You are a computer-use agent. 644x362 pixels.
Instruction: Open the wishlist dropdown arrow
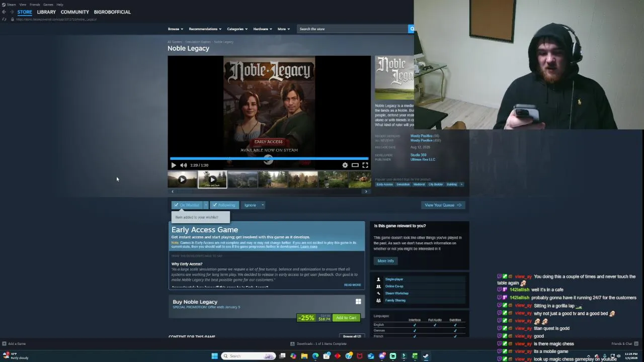pos(205,205)
